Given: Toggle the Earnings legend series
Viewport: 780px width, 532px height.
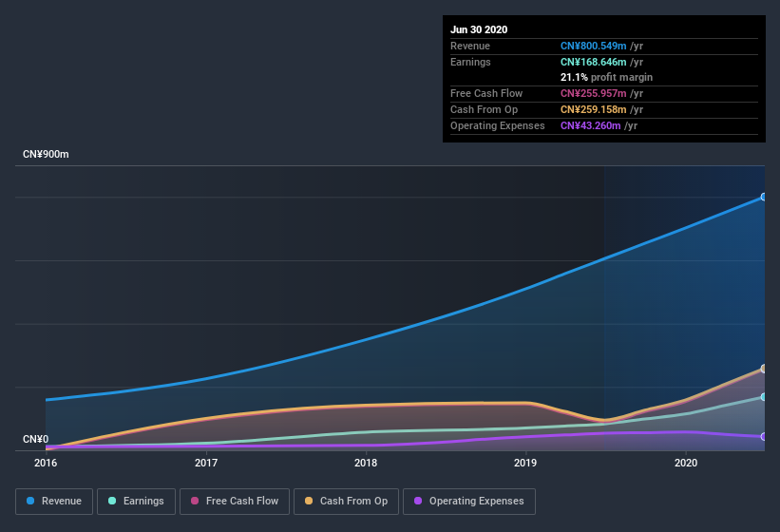Looking at the screenshot, I should (135, 501).
